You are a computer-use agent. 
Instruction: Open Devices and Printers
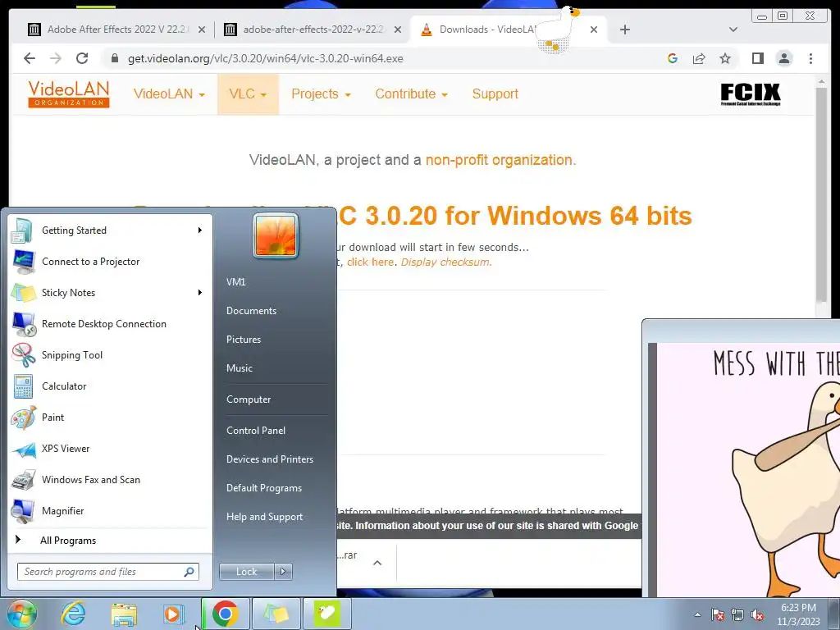click(269, 459)
